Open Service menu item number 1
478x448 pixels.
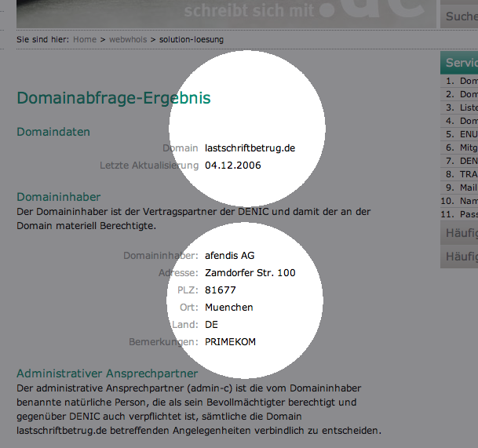[x=459, y=81]
